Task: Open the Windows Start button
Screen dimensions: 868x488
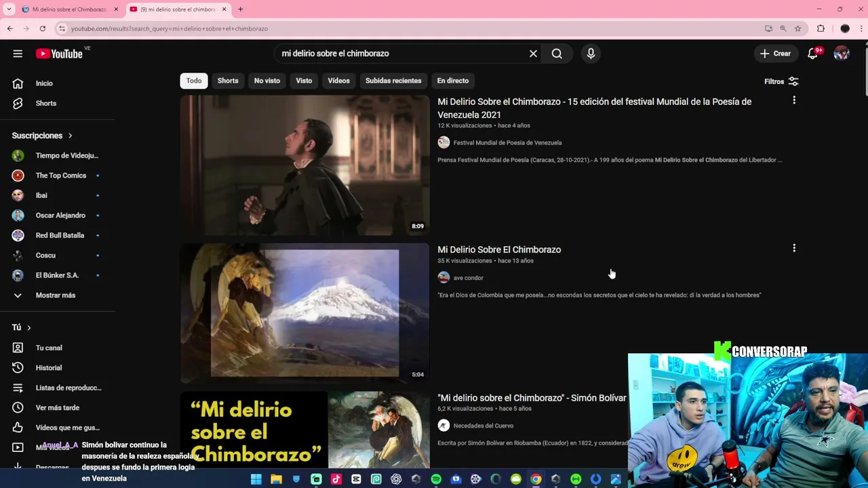Action: pos(256,479)
